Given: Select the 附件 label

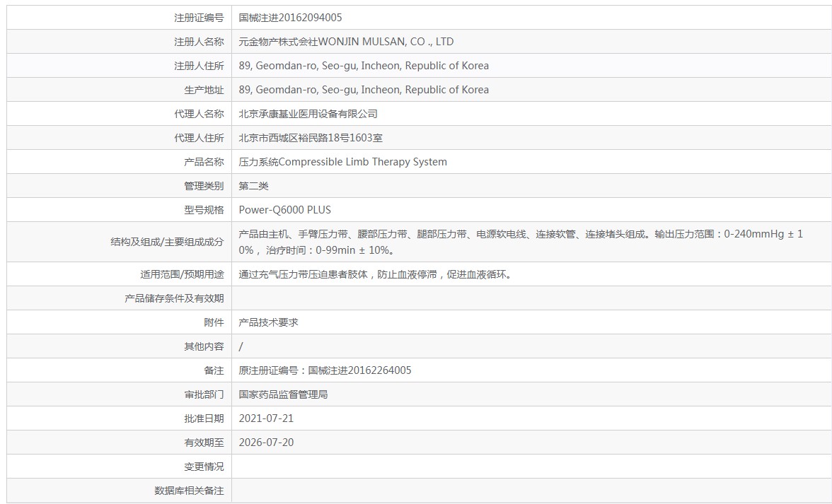Looking at the screenshot, I should pos(214,322).
